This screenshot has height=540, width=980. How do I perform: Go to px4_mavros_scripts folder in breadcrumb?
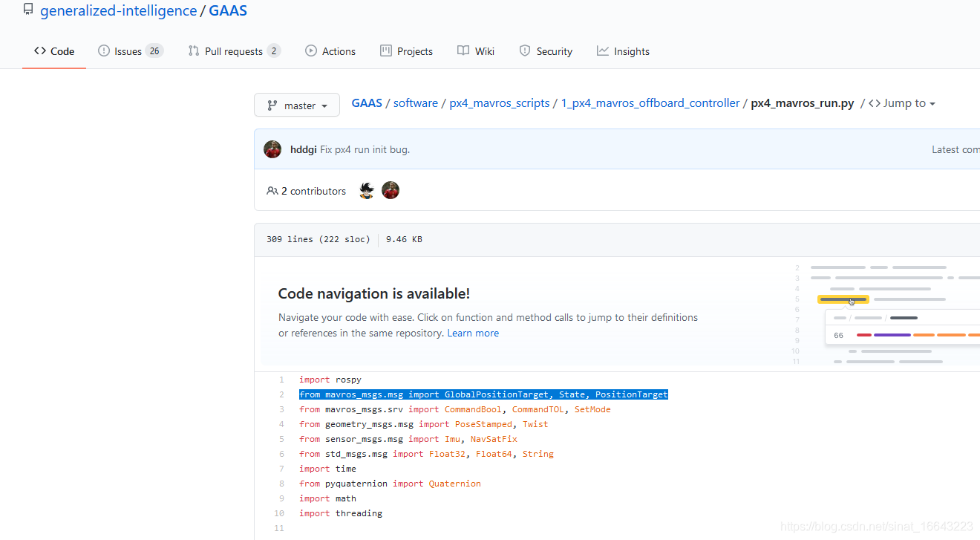[500, 103]
